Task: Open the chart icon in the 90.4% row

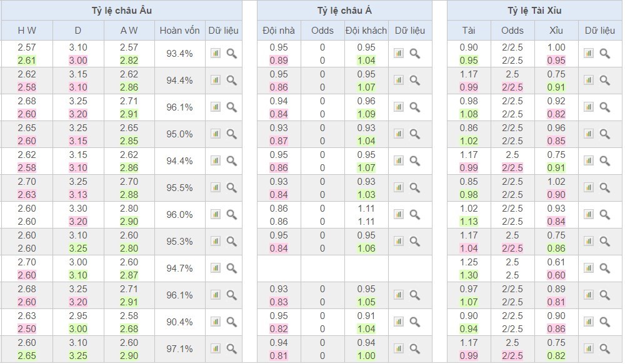Action: [216, 322]
